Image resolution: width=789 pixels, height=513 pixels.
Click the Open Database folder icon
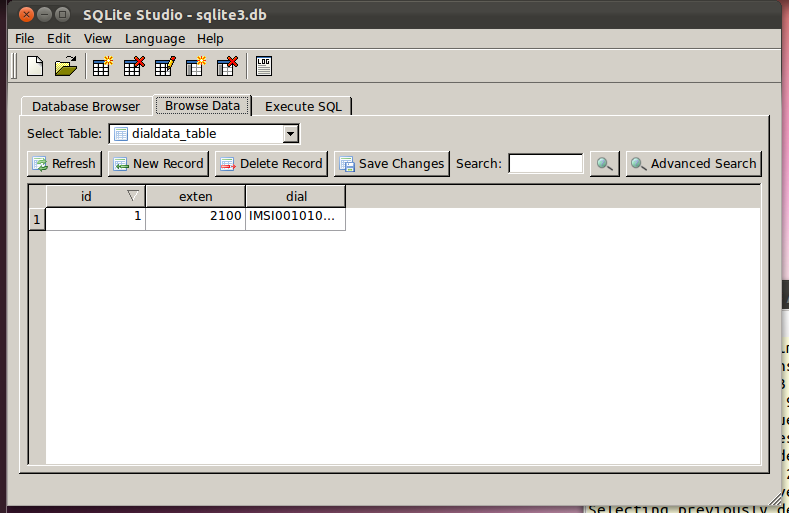65,67
